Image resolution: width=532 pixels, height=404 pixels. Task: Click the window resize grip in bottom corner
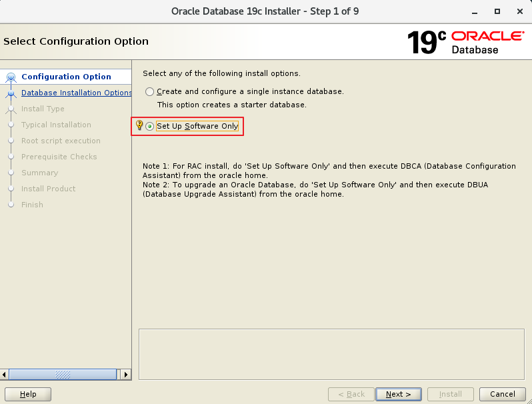click(528, 400)
